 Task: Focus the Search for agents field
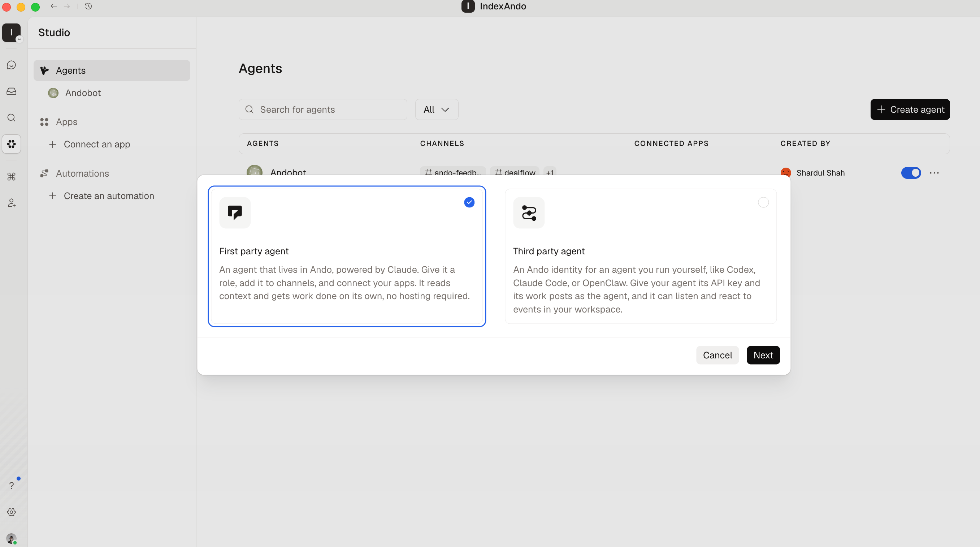click(322, 109)
